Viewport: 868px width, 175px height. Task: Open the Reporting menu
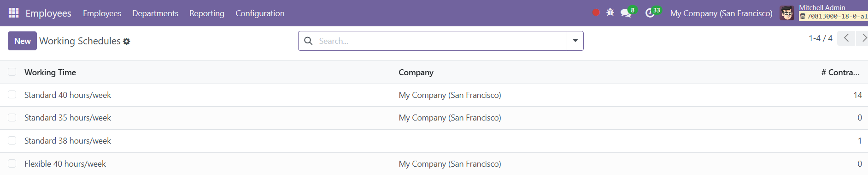pos(207,13)
